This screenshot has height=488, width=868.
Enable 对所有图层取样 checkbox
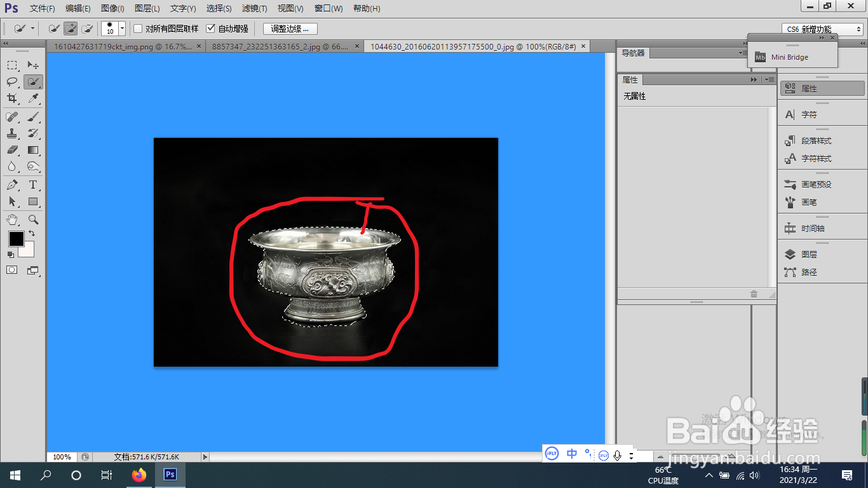pyautogui.click(x=138, y=29)
